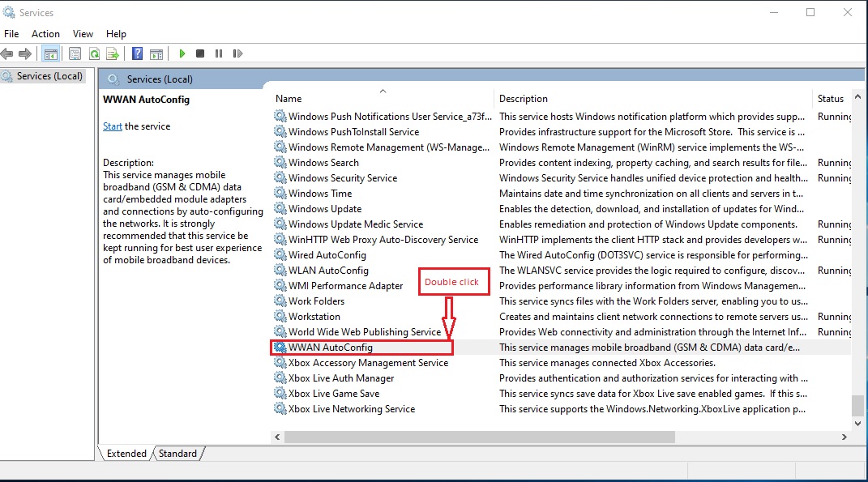Click the Start Service play icon
Image resolution: width=868 pixels, height=482 pixels.
pos(182,53)
